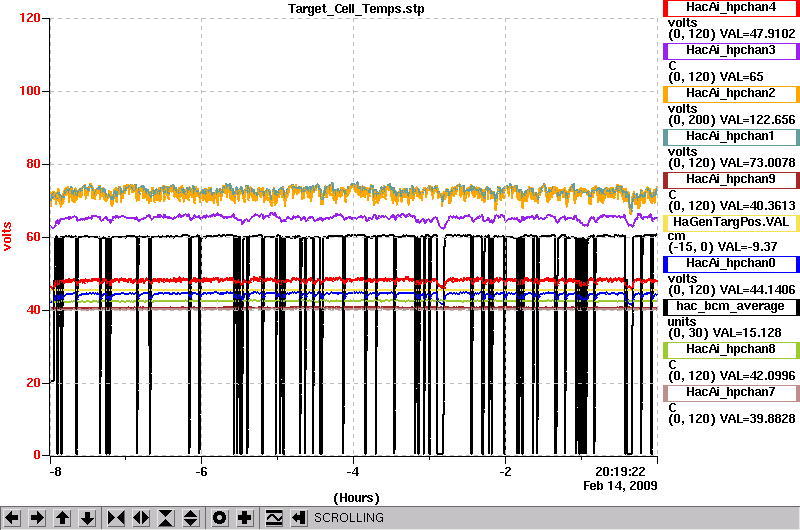Select the HaGenTargPos.VAL yellow legend entry

(x=731, y=222)
